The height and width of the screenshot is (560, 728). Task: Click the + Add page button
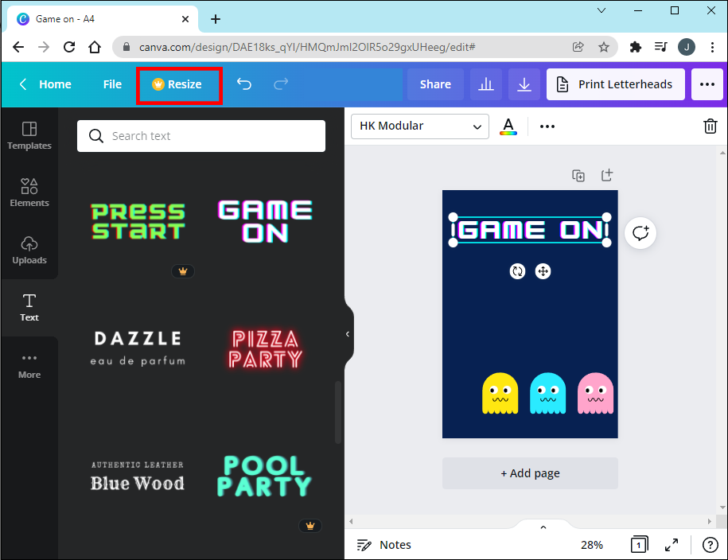pos(530,473)
